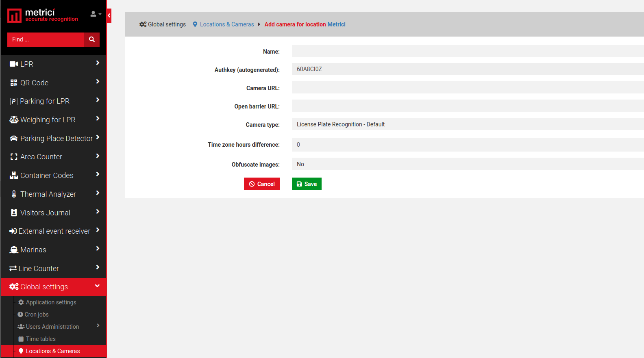Click the Global settings gears icon in sidebar
This screenshot has width=644, height=358.
[14, 287]
